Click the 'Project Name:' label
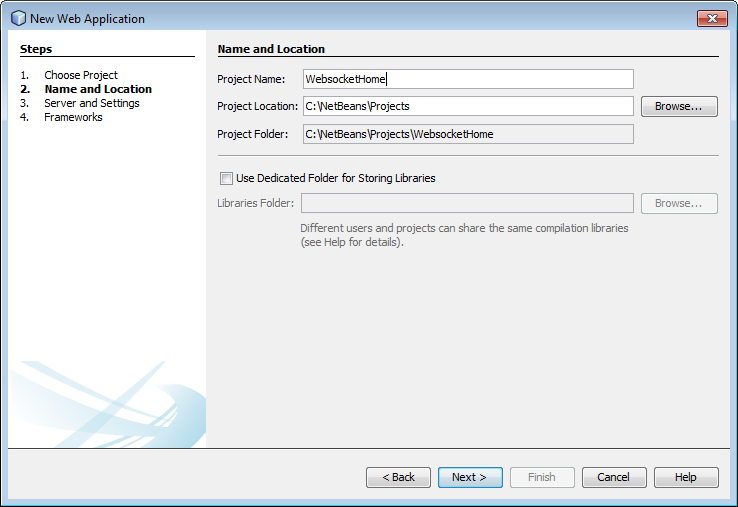Viewport: 738px width, 507px height. tap(251, 79)
